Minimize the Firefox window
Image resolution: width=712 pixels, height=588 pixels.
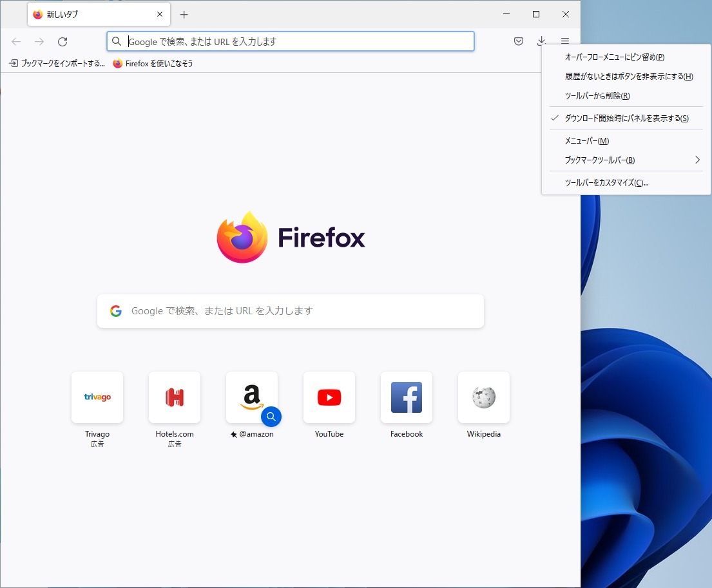(x=506, y=15)
